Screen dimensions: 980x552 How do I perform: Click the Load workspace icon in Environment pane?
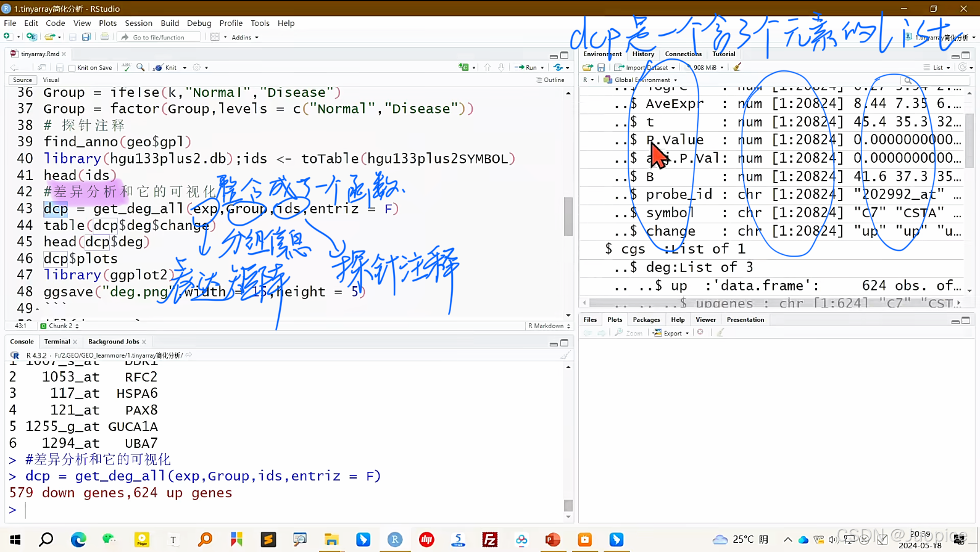pyautogui.click(x=588, y=67)
